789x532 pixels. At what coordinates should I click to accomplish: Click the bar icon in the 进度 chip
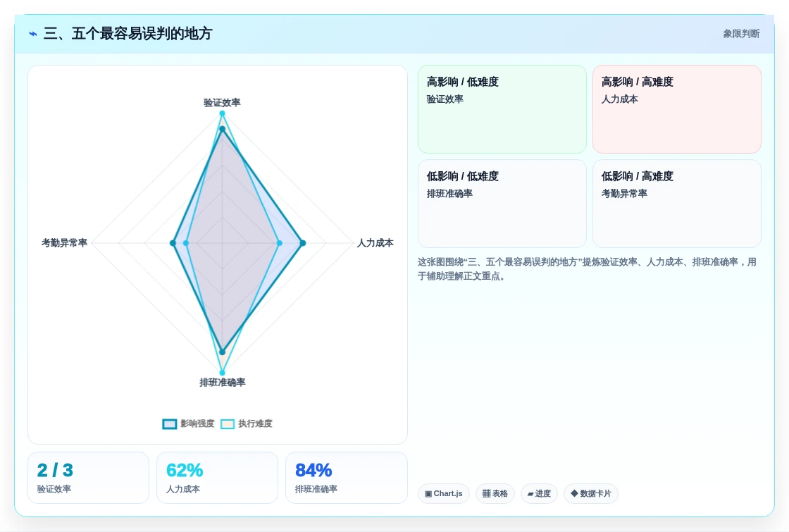tap(530, 494)
